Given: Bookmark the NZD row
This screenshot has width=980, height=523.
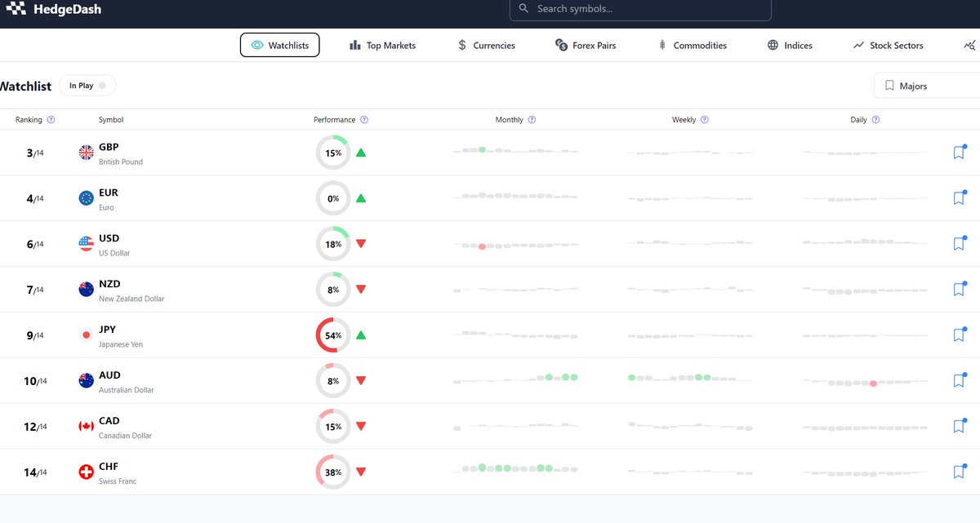Looking at the screenshot, I should click(x=959, y=290).
